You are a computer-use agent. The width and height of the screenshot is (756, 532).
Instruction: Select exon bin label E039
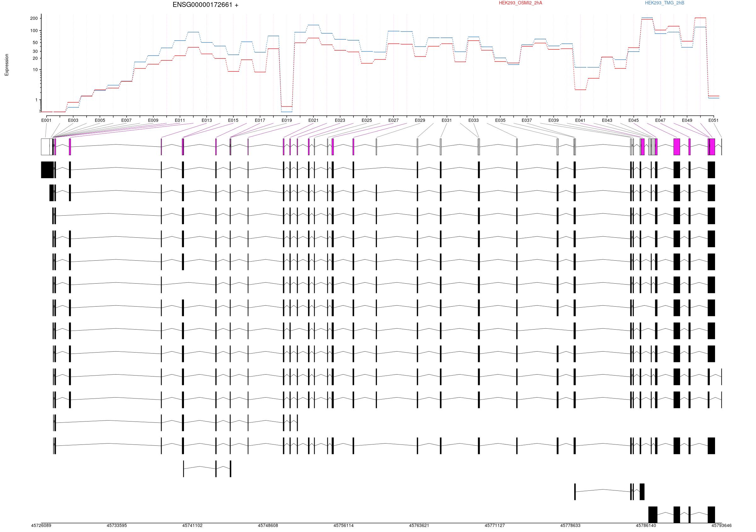[553, 121]
